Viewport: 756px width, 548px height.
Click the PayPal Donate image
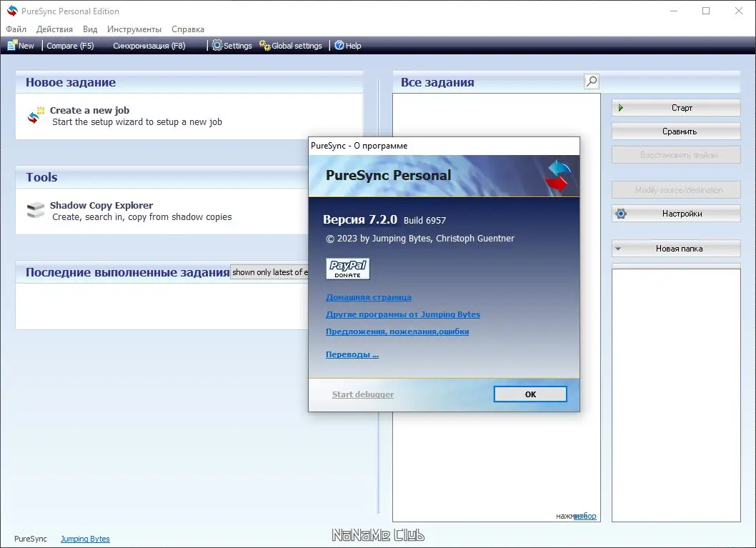click(347, 269)
